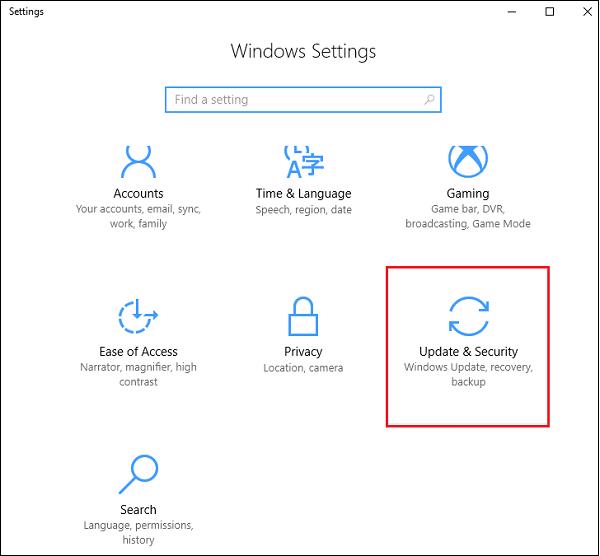Viewport: 600px width, 556px height.
Task: Select the Ease of Access title
Action: tap(138, 352)
